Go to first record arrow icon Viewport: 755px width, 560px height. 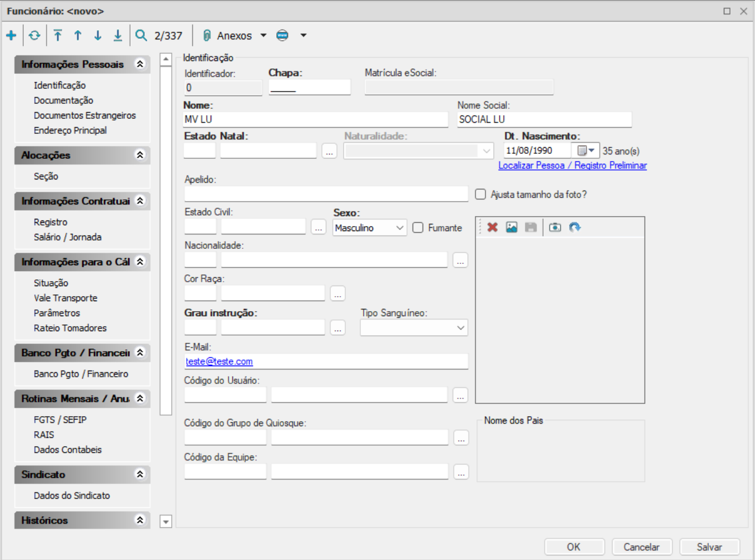(58, 36)
